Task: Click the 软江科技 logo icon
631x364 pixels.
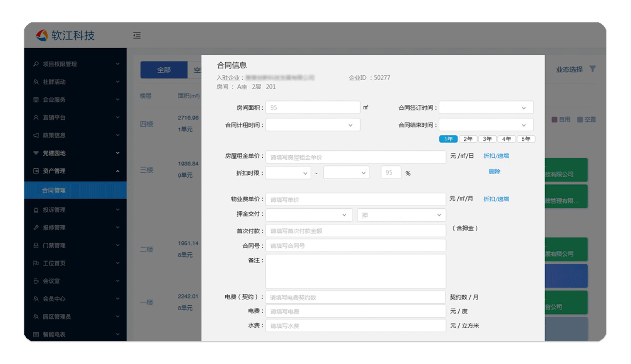Action: click(x=42, y=36)
